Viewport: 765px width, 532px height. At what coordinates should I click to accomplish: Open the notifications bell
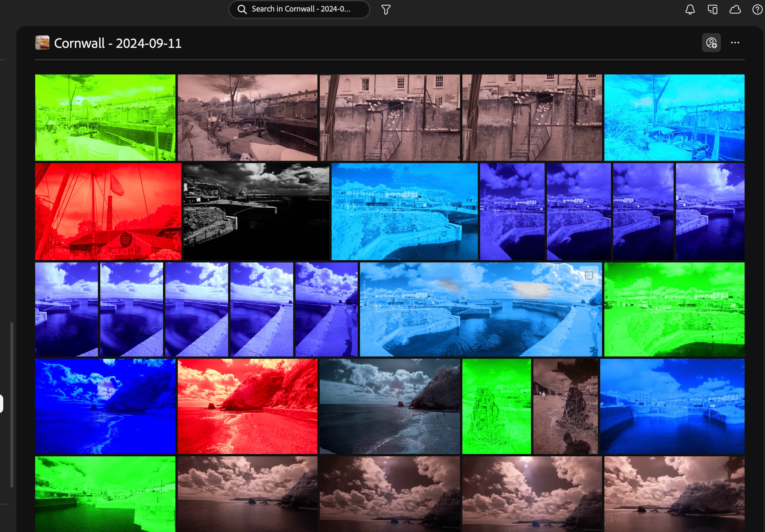690,9
